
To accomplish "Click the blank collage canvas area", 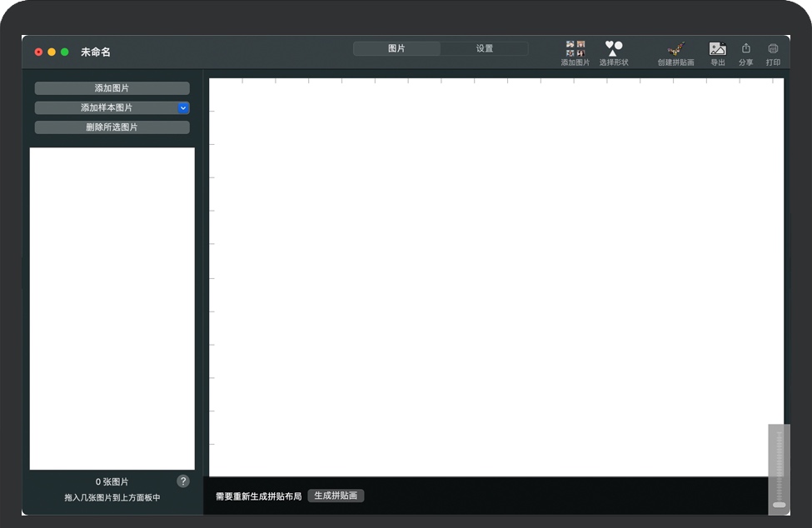I will click(x=496, y=279).
